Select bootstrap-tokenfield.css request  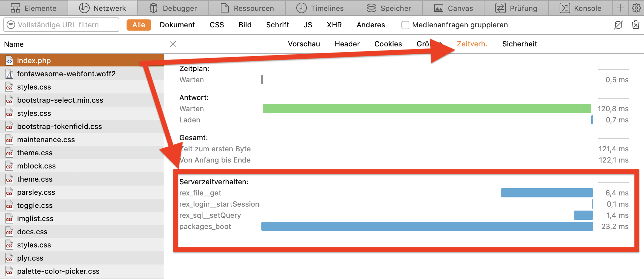coord(82,126)
